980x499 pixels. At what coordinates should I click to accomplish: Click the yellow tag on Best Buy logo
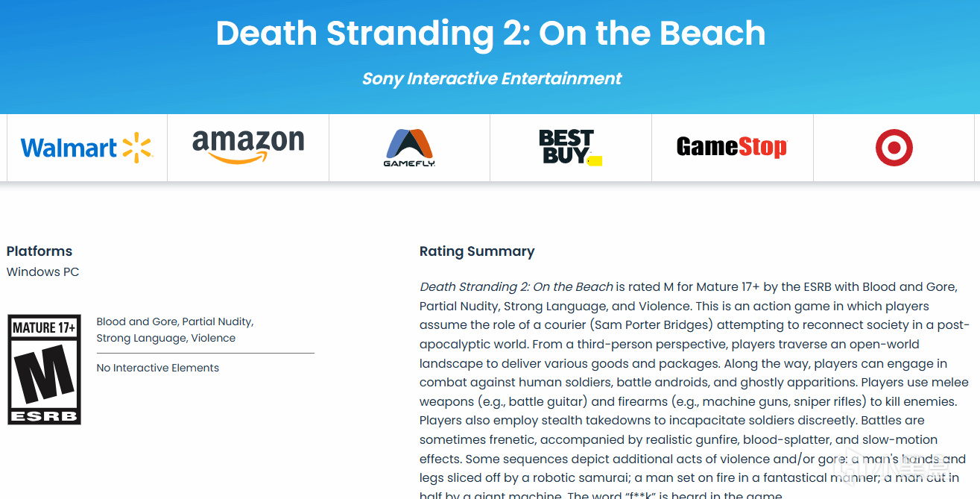coord(594,160)
